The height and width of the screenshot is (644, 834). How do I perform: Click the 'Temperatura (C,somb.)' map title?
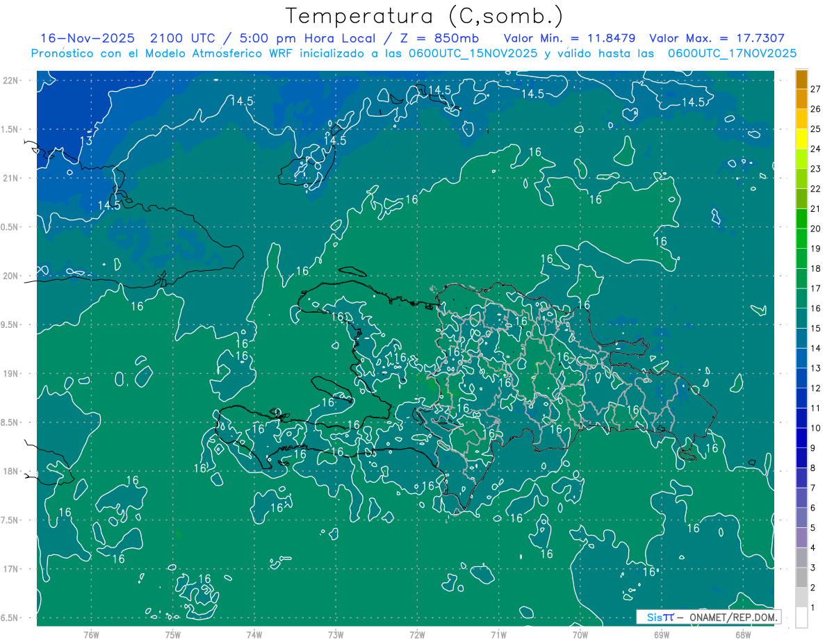[425, 15]
